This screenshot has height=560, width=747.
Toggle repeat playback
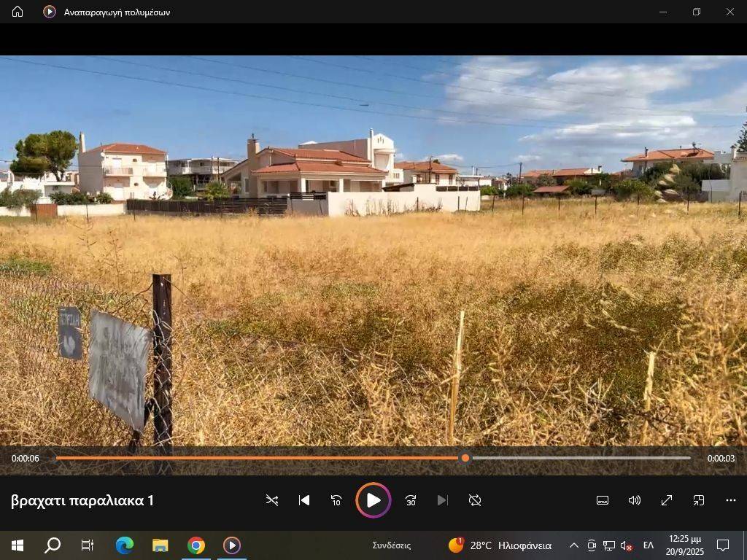(x=475, y=500)
